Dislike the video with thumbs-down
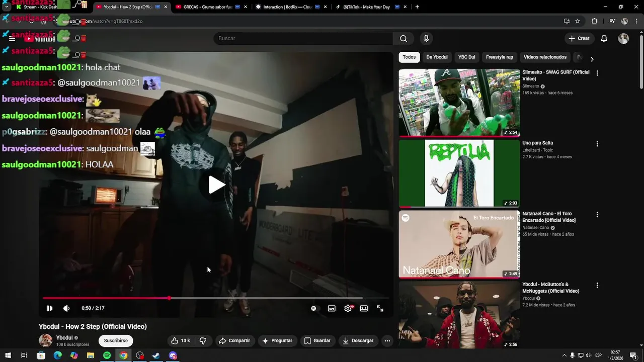This screenshot has height=362, width=644. coord(203,340)
